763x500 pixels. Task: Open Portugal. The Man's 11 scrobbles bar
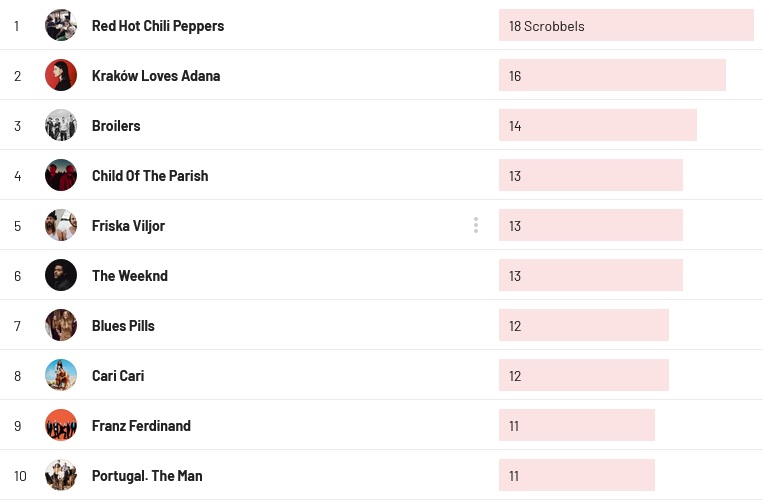(577, 476)
